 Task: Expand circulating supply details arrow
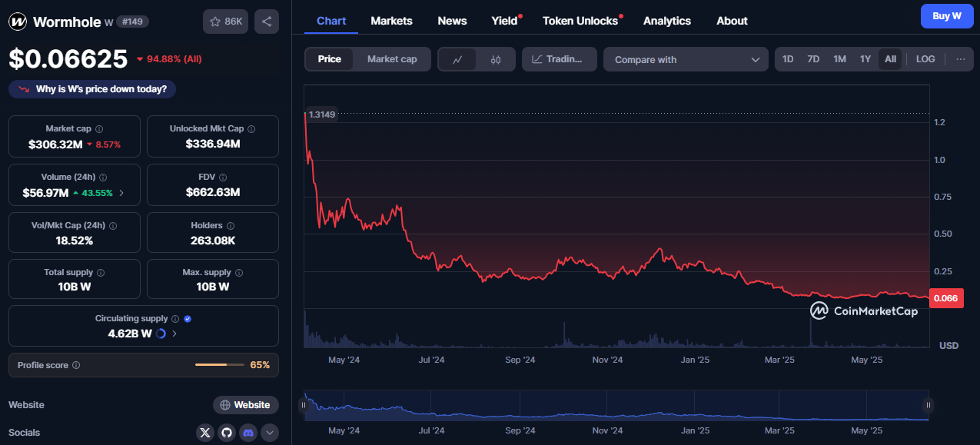(174, 334)
